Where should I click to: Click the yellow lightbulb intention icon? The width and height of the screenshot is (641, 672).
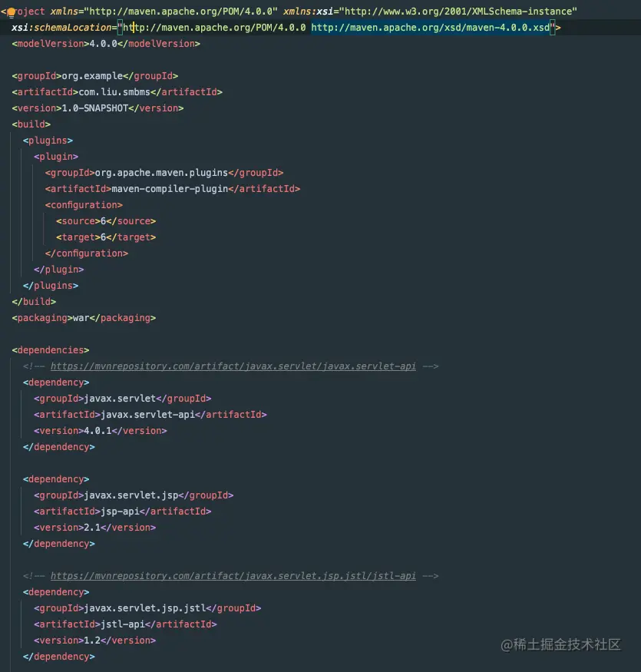(x=12, y=12)
